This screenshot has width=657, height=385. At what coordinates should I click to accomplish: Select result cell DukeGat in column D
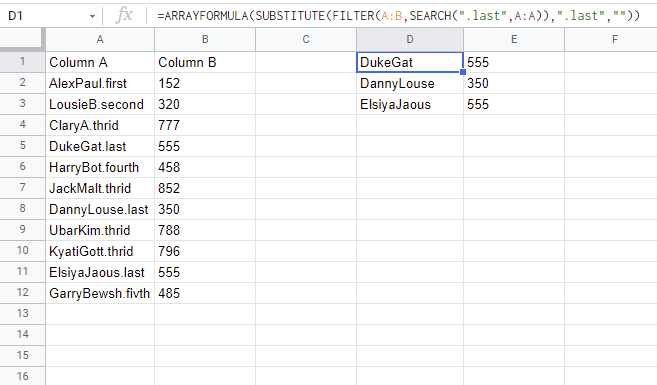point(410,62)
